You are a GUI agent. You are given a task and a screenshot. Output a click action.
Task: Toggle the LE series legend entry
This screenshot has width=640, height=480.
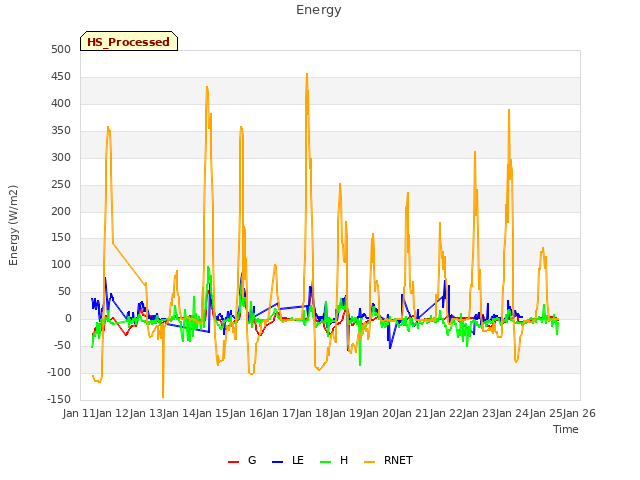[288, 461]
